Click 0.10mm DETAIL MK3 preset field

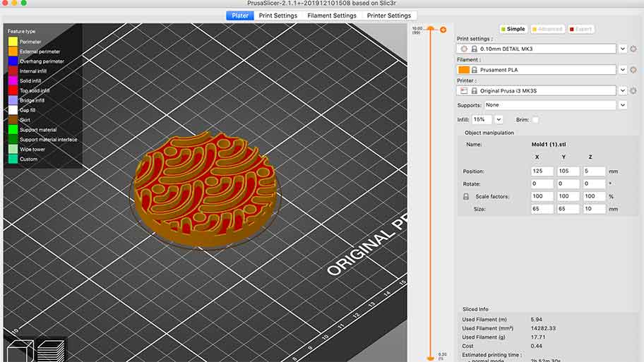point(536,49)
